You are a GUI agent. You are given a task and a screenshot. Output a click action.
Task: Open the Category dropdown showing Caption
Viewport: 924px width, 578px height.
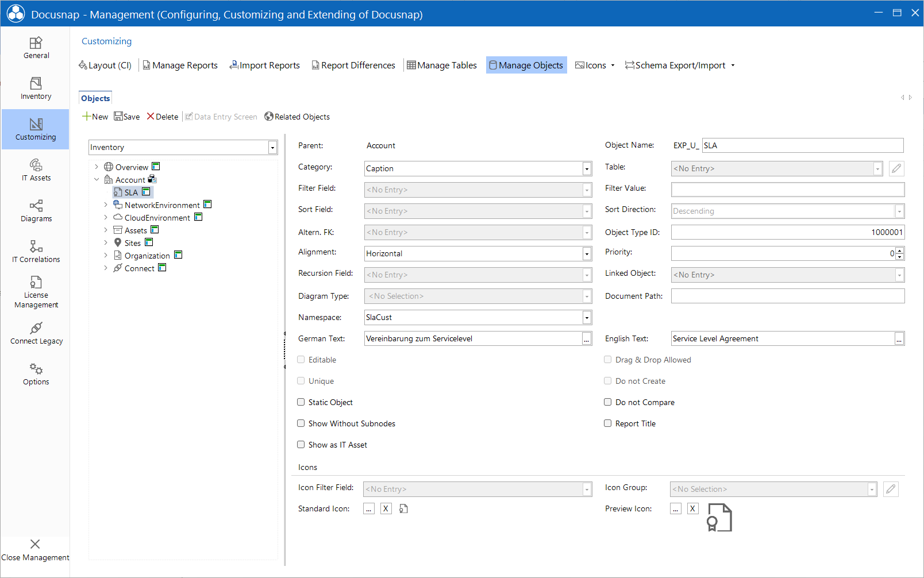587,169
